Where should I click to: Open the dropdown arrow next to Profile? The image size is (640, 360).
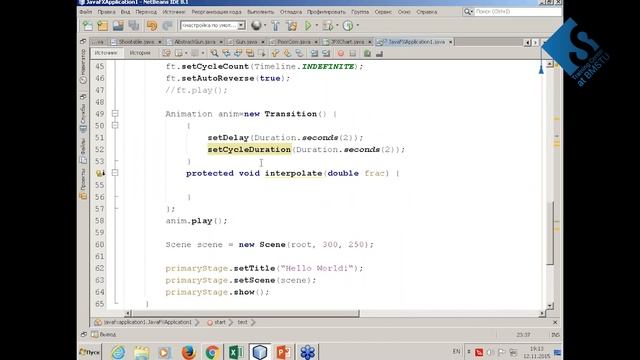(x=358, y=25)
